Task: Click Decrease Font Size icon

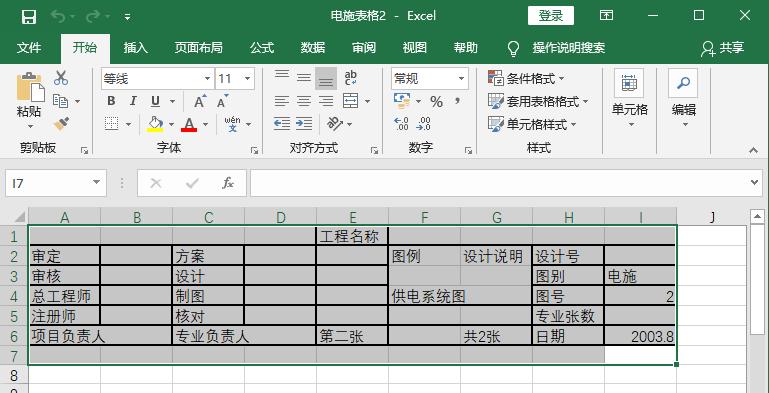Action: (x=223, y=102)
